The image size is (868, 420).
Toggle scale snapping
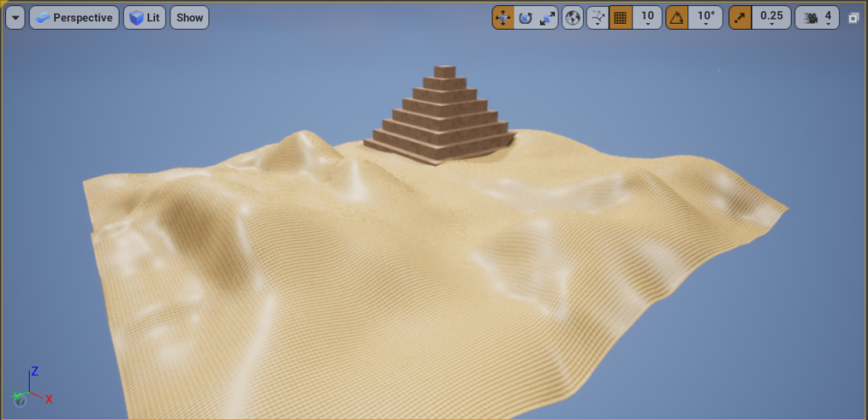(x=740, y=18)
